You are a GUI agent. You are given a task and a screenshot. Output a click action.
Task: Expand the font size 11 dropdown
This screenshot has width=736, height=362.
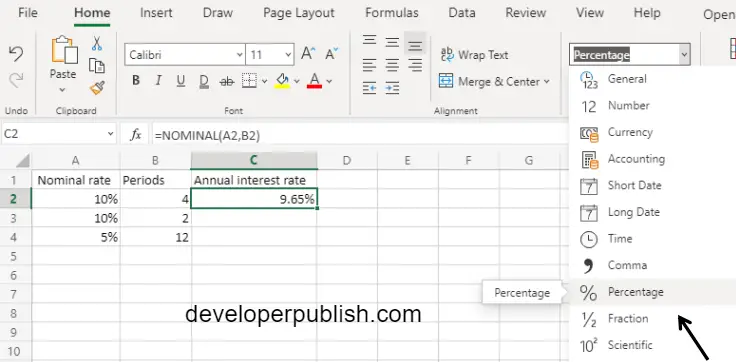[288, 55]
